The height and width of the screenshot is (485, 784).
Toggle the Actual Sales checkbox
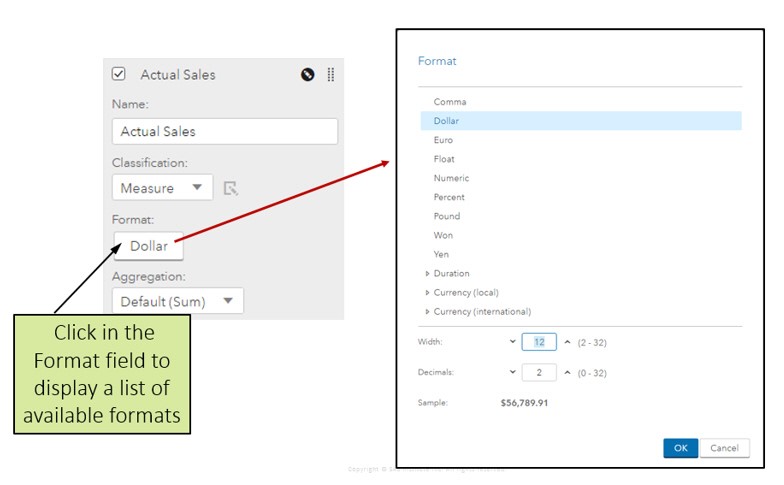coord(119,74)
